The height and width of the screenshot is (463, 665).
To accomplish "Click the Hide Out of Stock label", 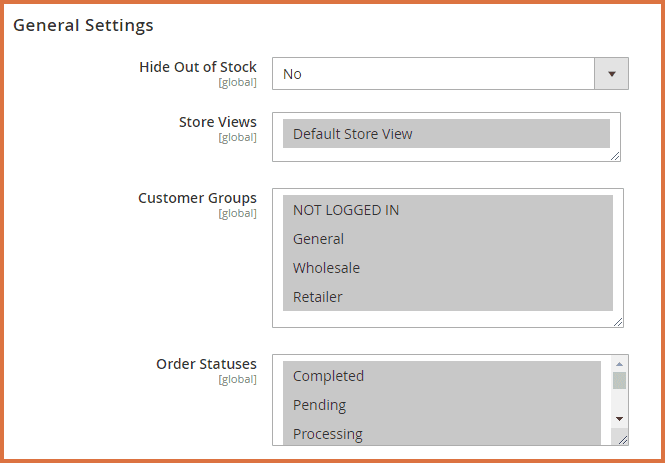I will coord(198,67).
